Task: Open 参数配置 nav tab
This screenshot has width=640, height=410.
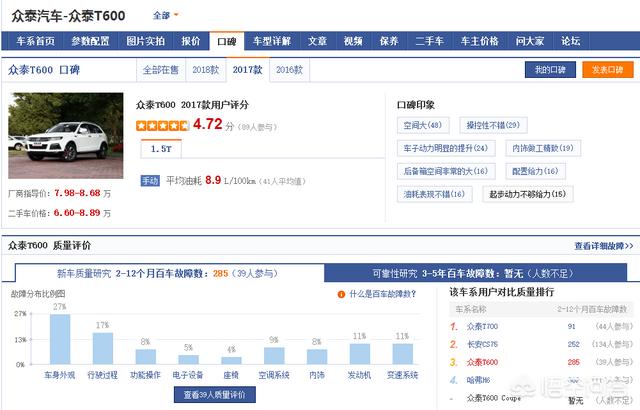Action: (90, 41)
